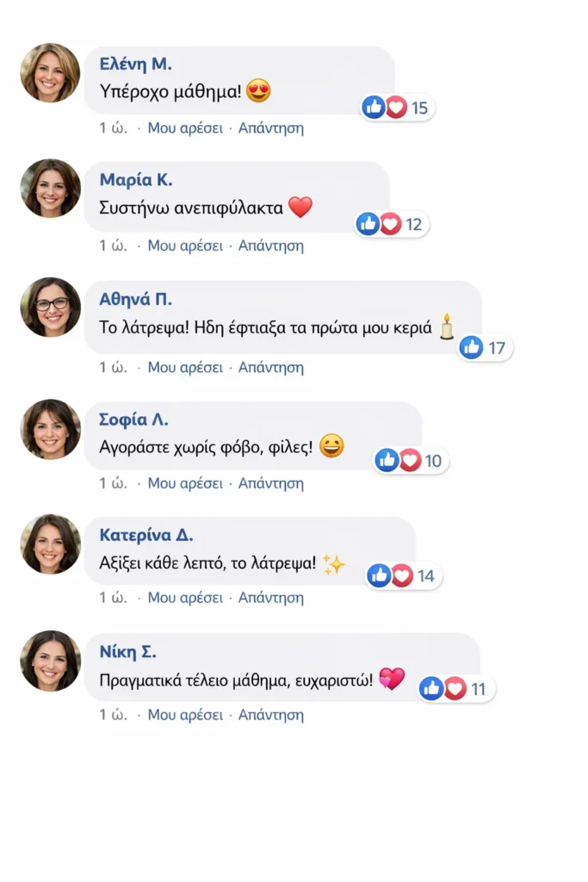This screenshot has height=882, width=588.
Task: Click the like and heart reactions on Μαρία Κ.'s comment
Action: pos(379,224)
